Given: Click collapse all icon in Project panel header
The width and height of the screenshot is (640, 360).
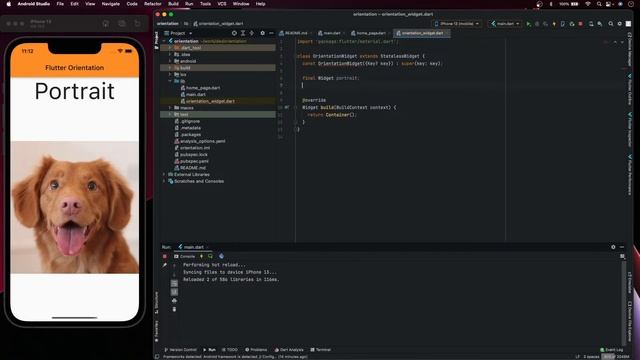Looking at the screenshot, I should click(x=252, y=33).
